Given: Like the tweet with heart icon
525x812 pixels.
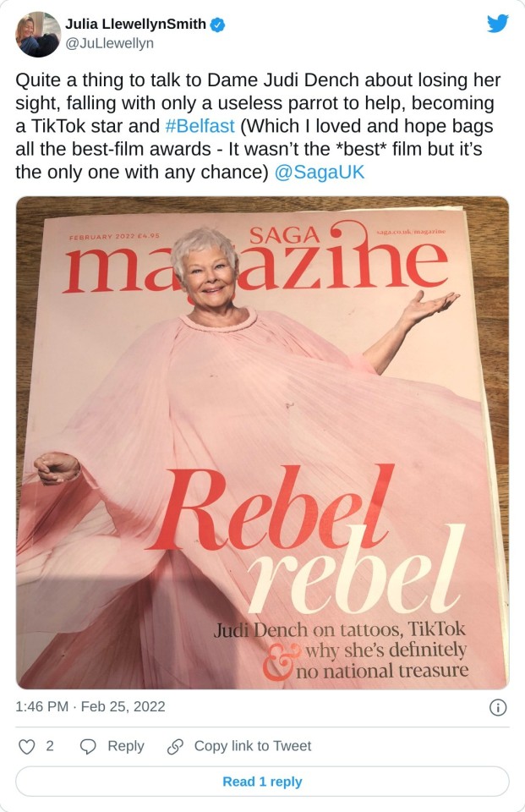Looking at the screenshot, I should click(26, 746).
